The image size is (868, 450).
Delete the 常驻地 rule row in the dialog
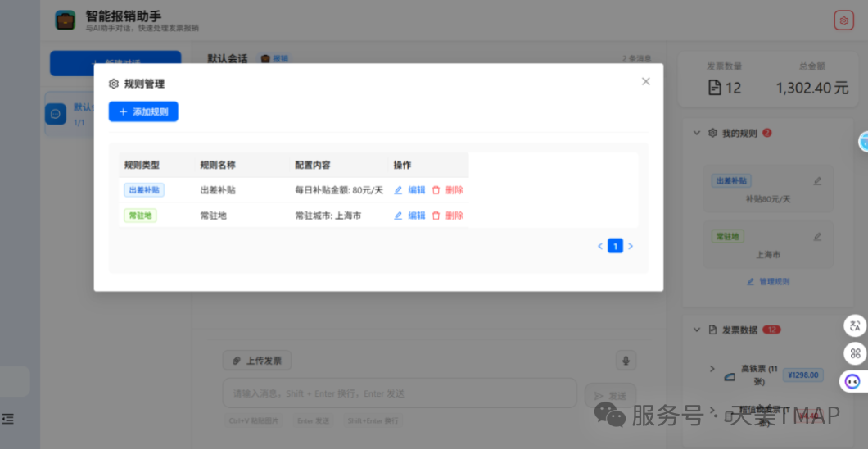(447, 216)
